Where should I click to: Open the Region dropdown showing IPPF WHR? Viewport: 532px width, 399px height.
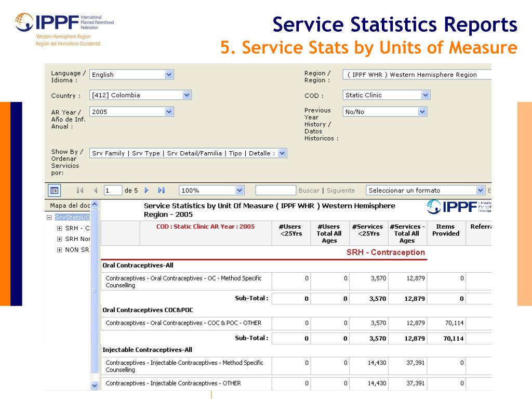[x=417, y=75]
